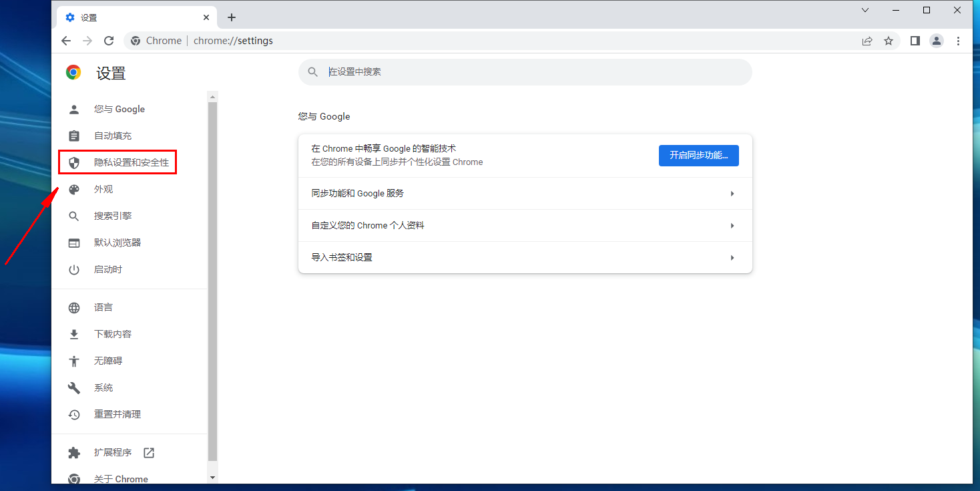Click the restore icon for 重置并清理
The height and width of the screenshot is (491, 980).
point(74,414)
